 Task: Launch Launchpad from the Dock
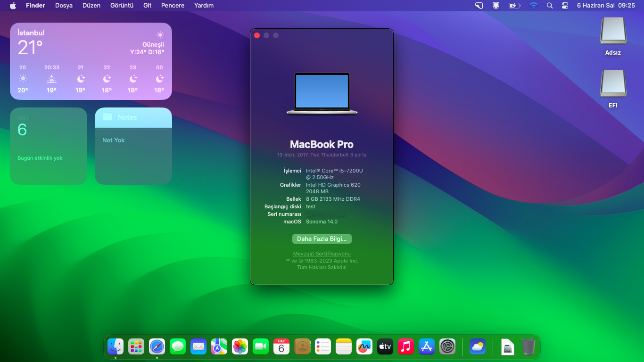coord(136,347)
